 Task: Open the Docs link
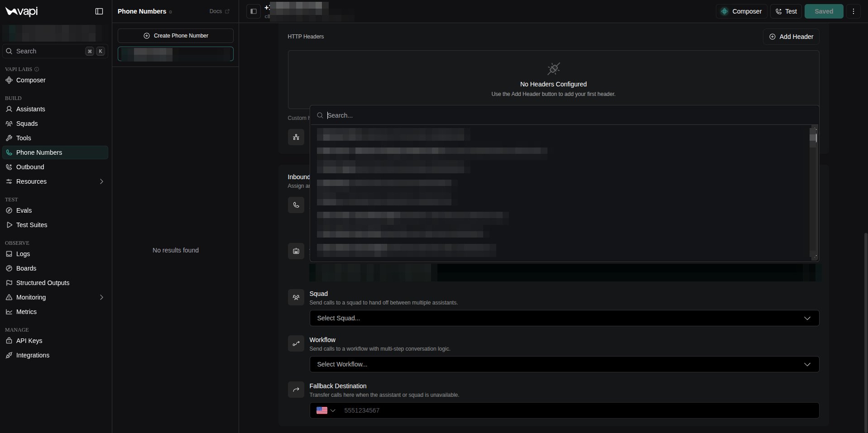[220, 11]
